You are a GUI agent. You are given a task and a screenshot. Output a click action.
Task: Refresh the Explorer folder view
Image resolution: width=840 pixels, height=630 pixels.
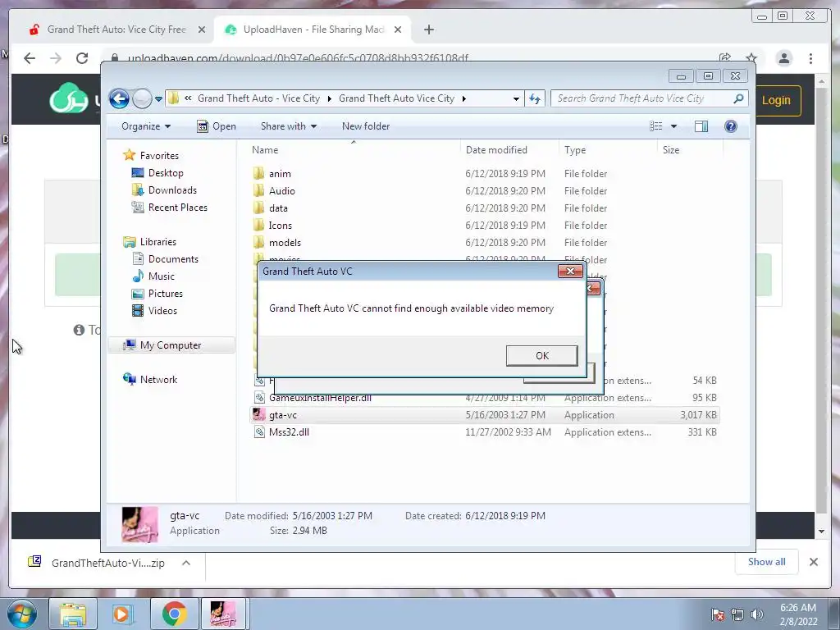pyautogui.click(x=534, y=98)
